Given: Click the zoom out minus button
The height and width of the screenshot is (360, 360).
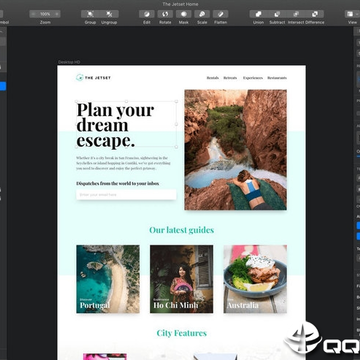Looking at the screenshot, I should click(33, 14).
